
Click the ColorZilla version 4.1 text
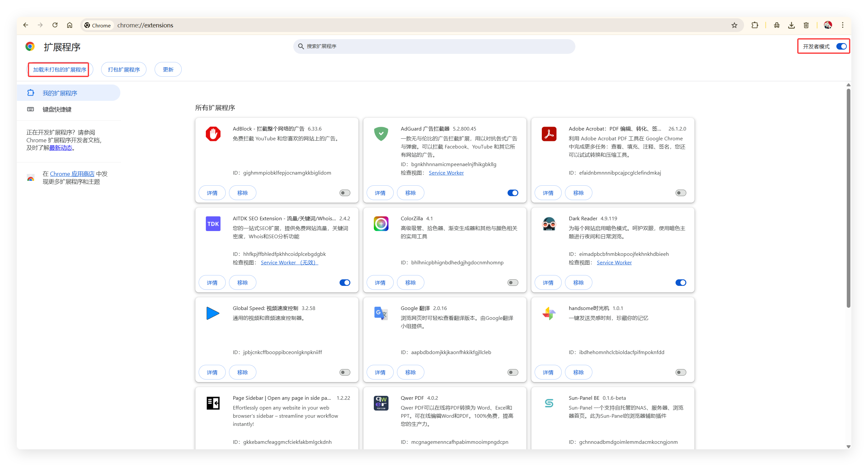point(429,218)
